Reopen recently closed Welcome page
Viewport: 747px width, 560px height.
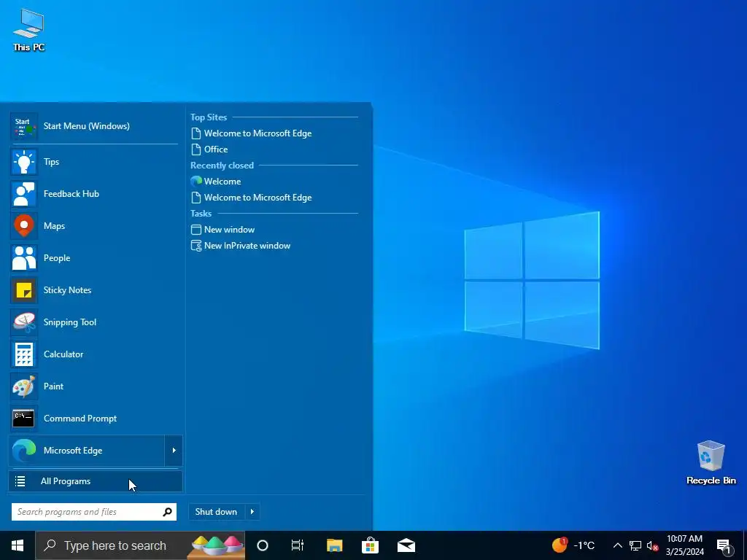click(216, 182)
